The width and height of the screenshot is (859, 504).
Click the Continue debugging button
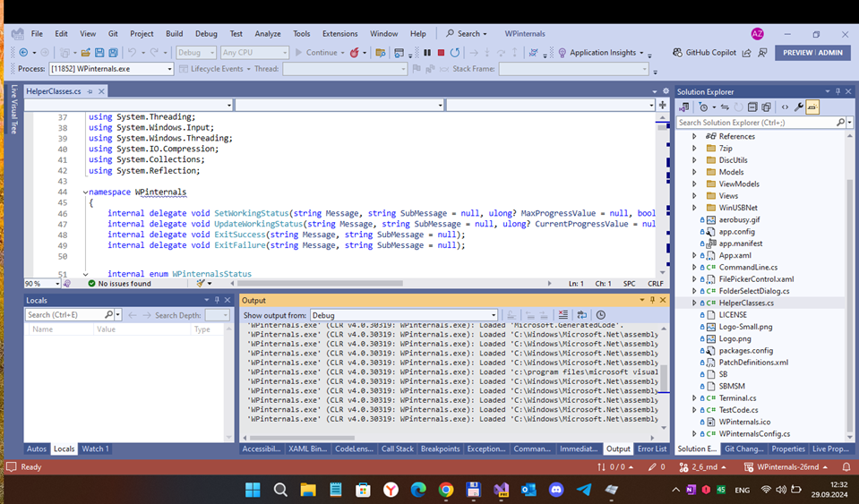[316, 53]
